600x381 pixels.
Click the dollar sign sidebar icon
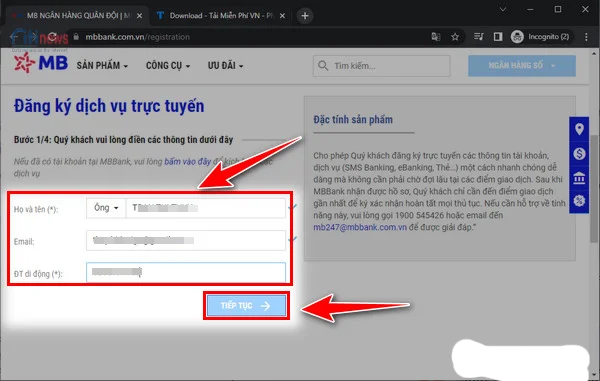tap(579, 153)
